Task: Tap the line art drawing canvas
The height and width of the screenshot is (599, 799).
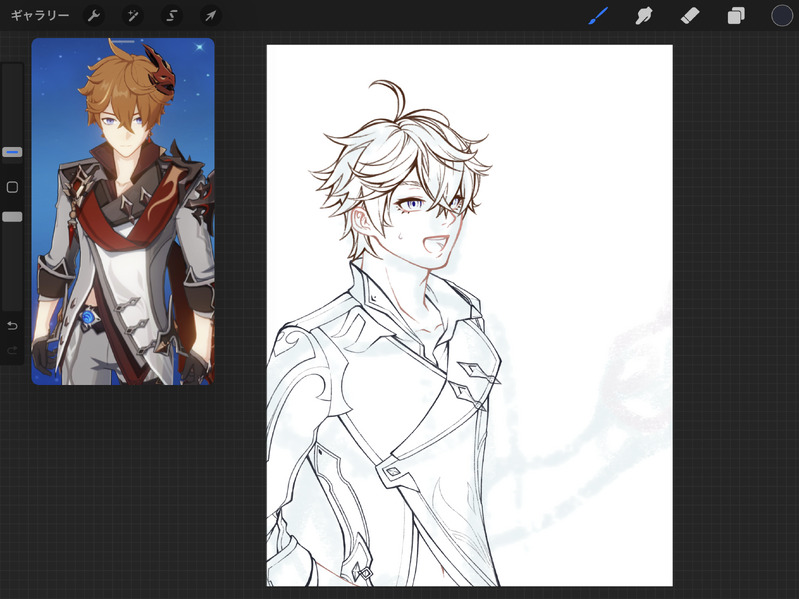Action: coord(469,315)
